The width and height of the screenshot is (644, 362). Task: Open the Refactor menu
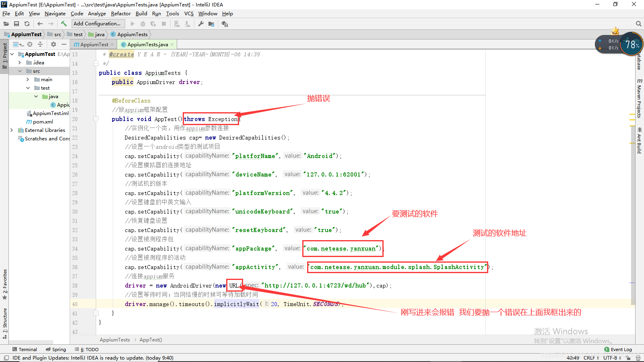(x=121, y=13)
